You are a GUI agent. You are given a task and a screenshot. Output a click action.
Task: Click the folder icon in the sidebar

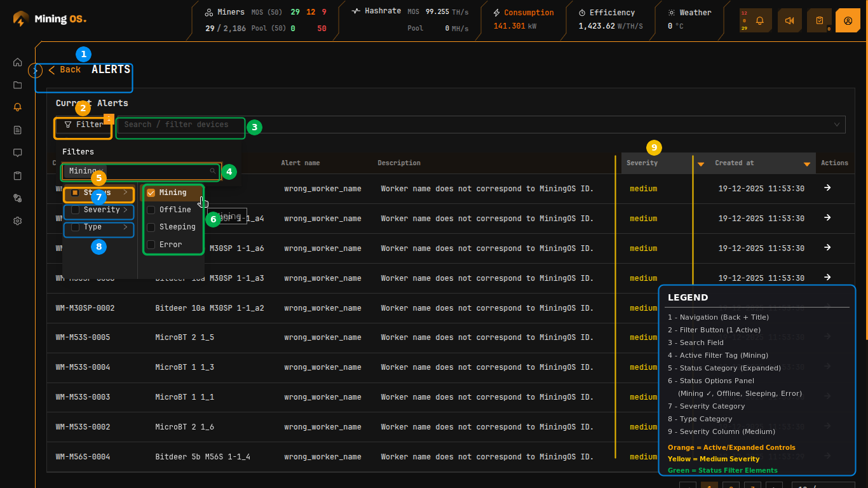pos(18,85)
